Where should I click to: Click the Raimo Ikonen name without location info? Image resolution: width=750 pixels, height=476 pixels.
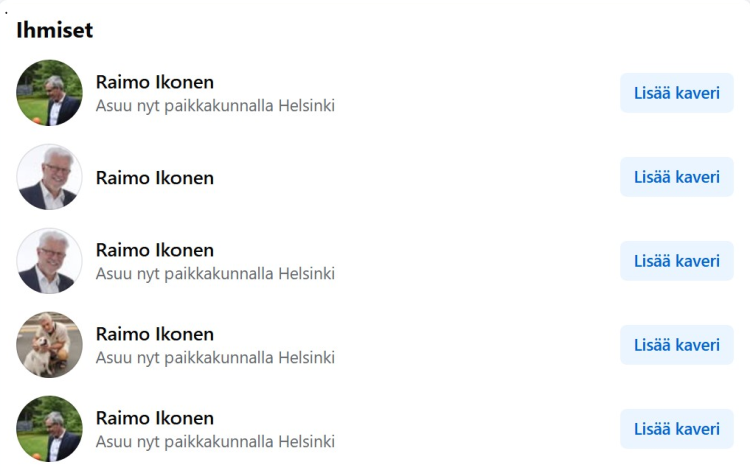[x=155, y=178]
